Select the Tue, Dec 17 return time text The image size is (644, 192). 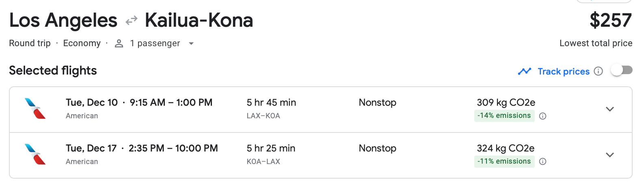click(x=142, y=148)
